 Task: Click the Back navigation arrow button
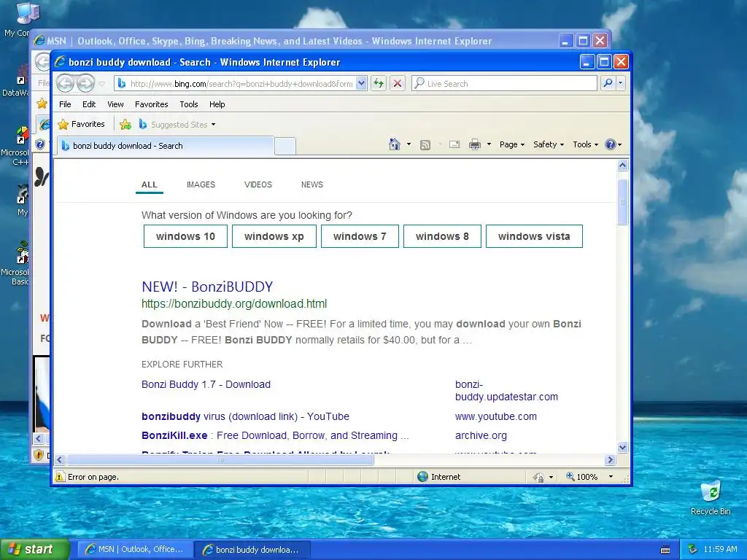(65, 83)
